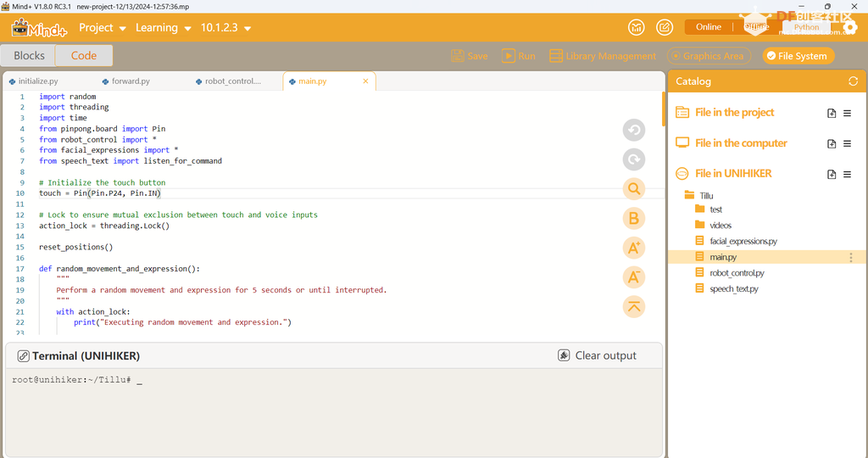Screen dimensions: 868x458
Task: Open the 10.1.2.3 connection dropdown
Action: pyautogui.click(x=225, y=28)
